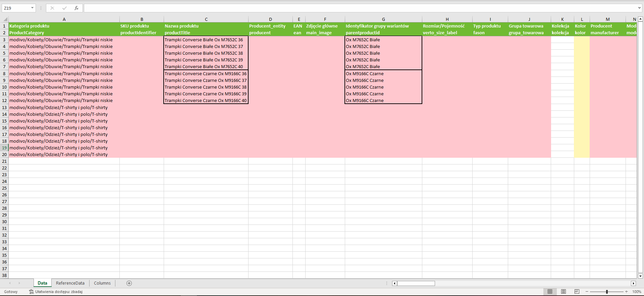Click the Select All corner triangle
The height and width of the screenshot is (296, 644).
click(x=5, y=19)
